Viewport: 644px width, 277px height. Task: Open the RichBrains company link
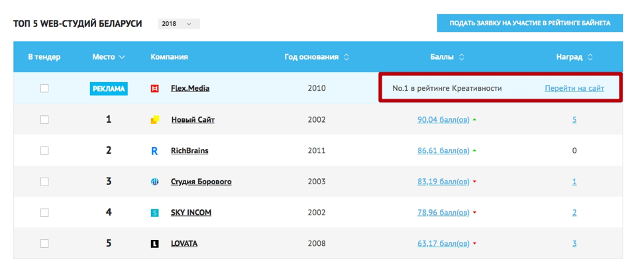[189, 151]
